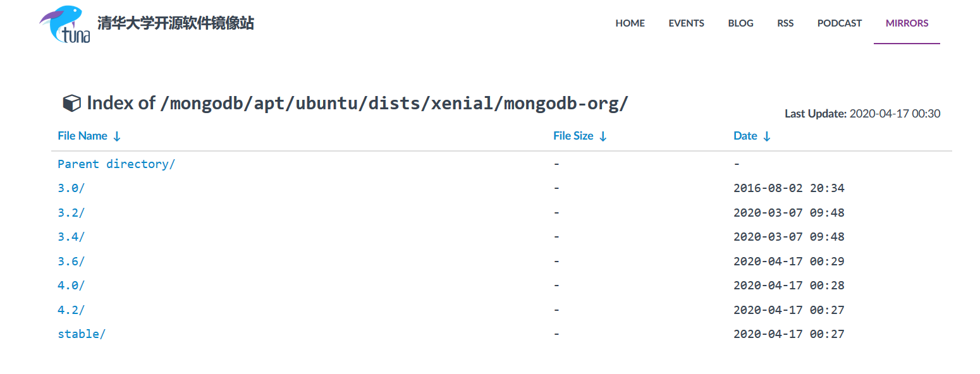The height and width of the screenshot is (374, 980).
Task: Open the PODCAST page
Action: click(839, 23)
